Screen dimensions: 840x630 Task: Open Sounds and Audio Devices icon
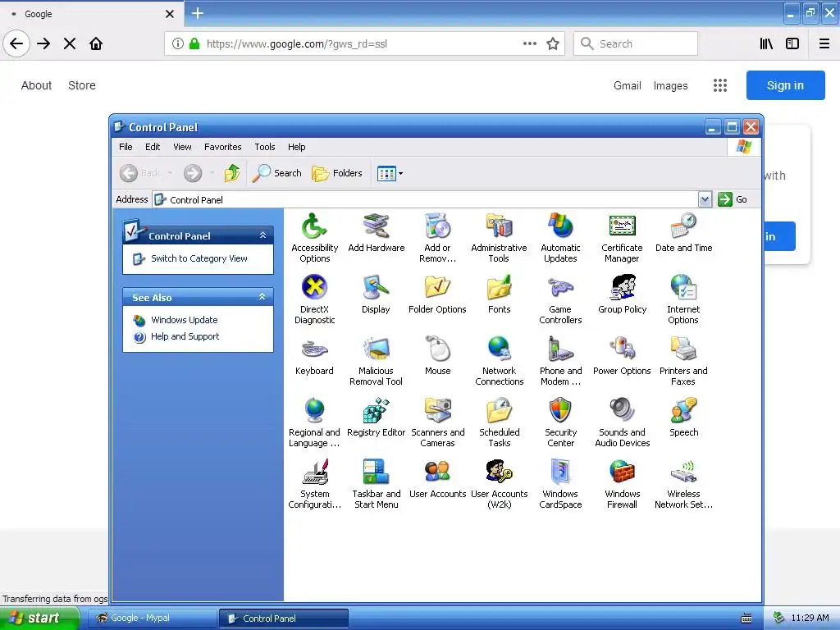pyautogui.click(x=622, y=422)
